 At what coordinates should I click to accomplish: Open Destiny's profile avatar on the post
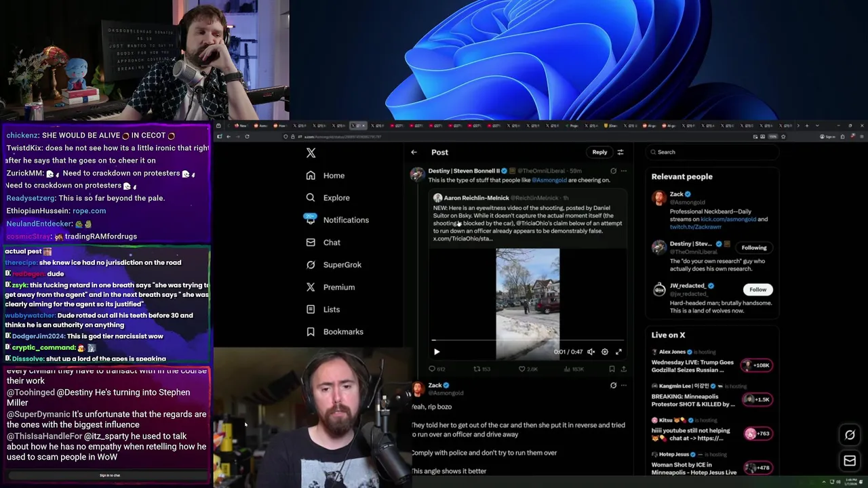(x=418, y=174)
